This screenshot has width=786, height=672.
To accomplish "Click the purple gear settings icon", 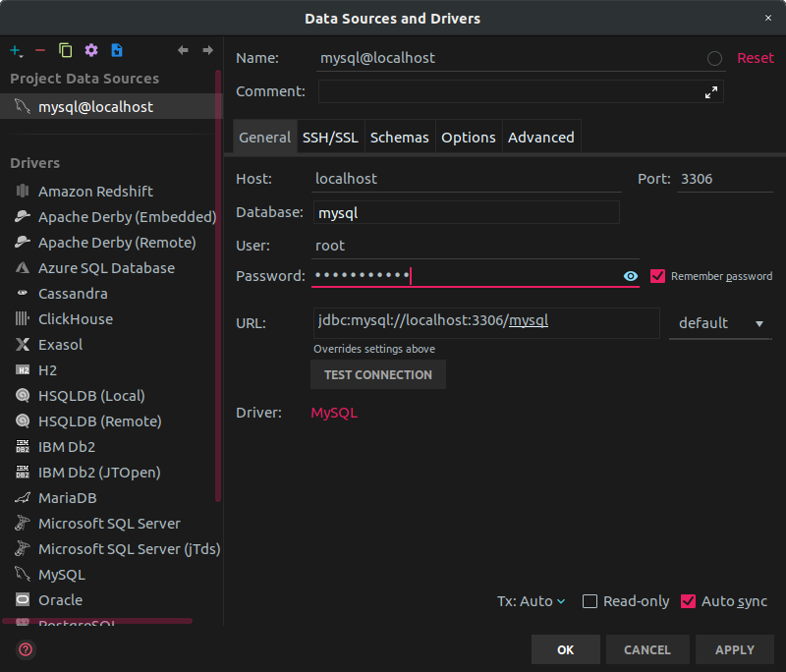I will (x=91, y=50).
